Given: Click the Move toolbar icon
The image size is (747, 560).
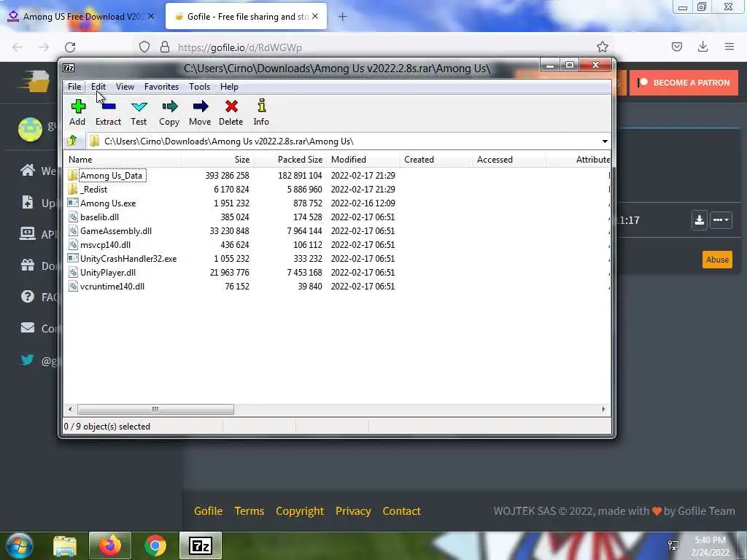Looking at the screenshot, I should [x=201, y=106].
